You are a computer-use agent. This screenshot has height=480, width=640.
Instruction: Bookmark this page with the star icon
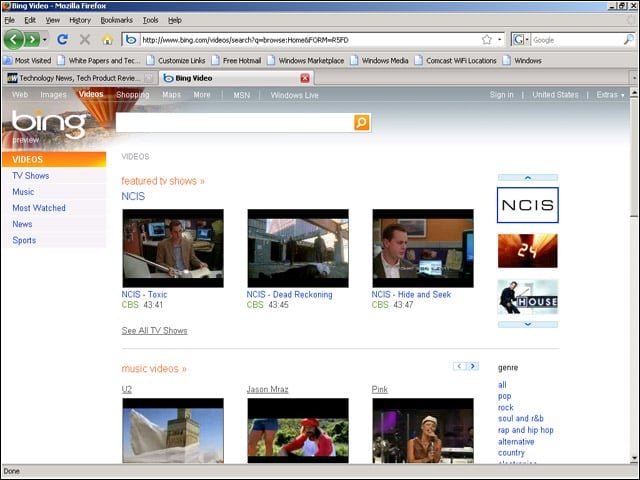click(487, 40)
